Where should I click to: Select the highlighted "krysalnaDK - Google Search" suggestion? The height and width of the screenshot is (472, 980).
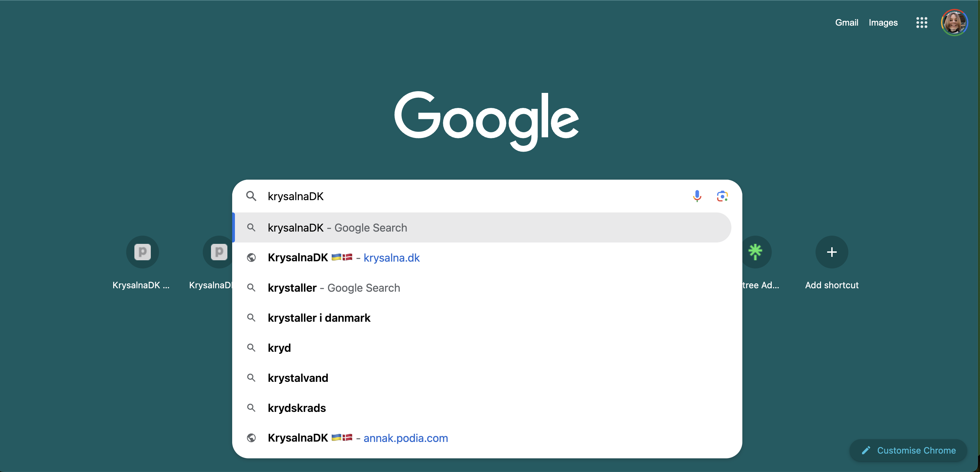[x=337, y=228]
